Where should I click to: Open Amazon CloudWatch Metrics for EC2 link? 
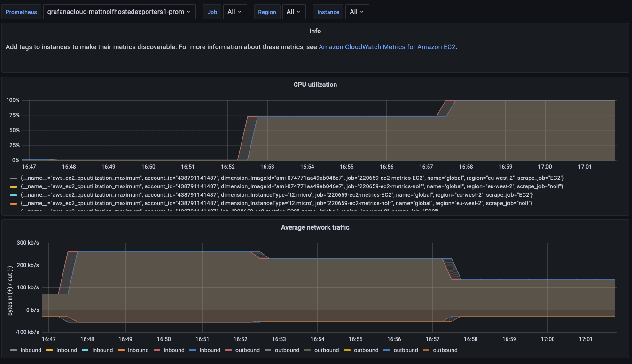[x=387, y=47]
